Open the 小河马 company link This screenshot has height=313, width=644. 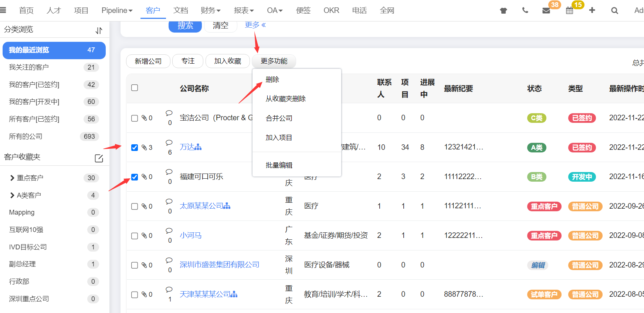[x=190, y=235]
